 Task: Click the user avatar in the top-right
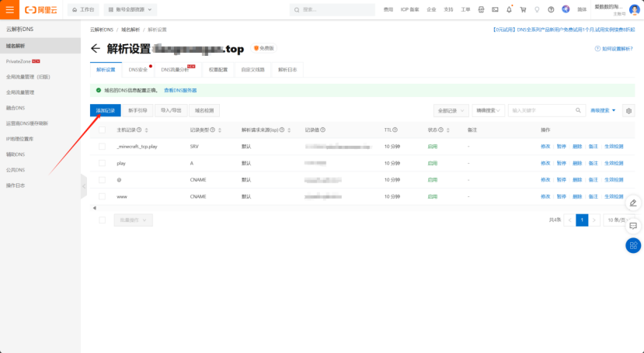point(634,9)
